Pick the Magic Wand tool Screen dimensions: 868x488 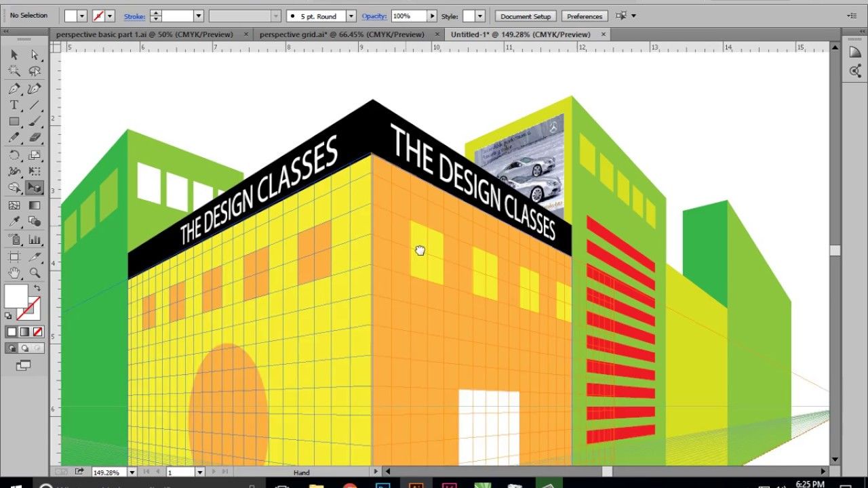(x=14, y=71)
